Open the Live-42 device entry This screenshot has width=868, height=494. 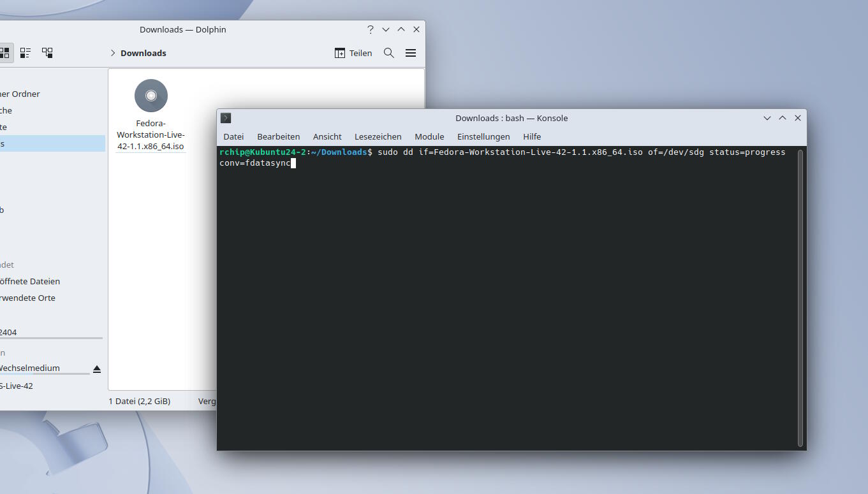(x=52, y=386)
